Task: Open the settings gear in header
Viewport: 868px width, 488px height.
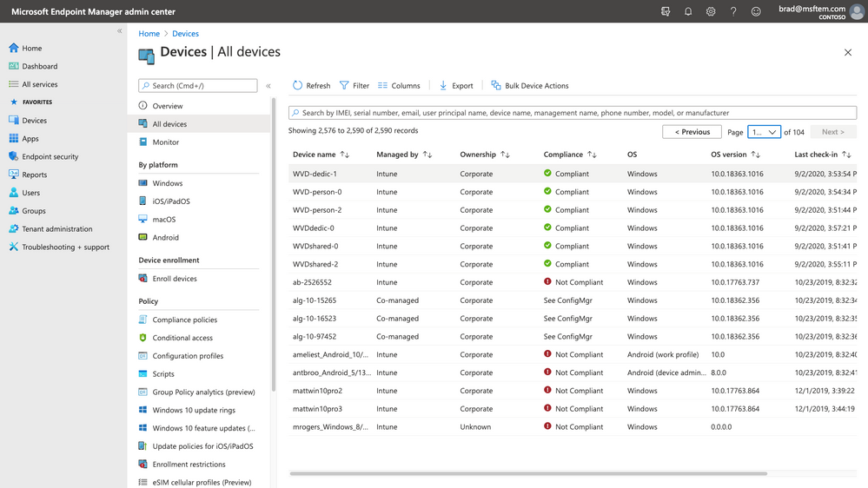Action: 711,12
